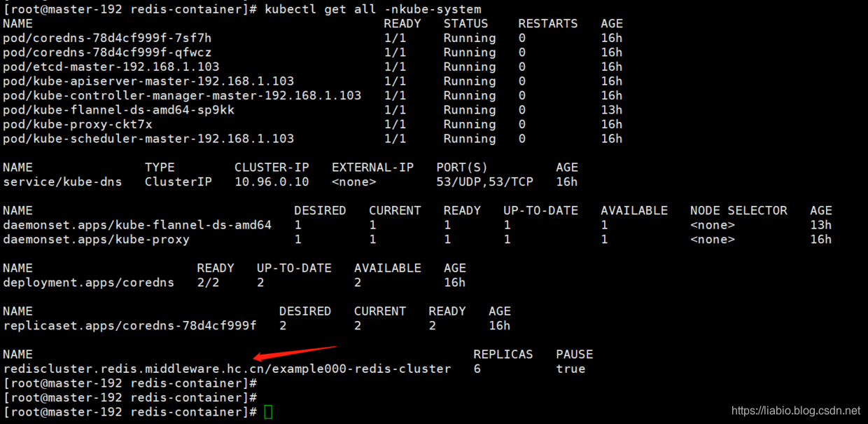The image size is (868, 424).
Task: Select daemonset.apps/kube-flannel-ds-amd64 name
Action: [137, 225]
